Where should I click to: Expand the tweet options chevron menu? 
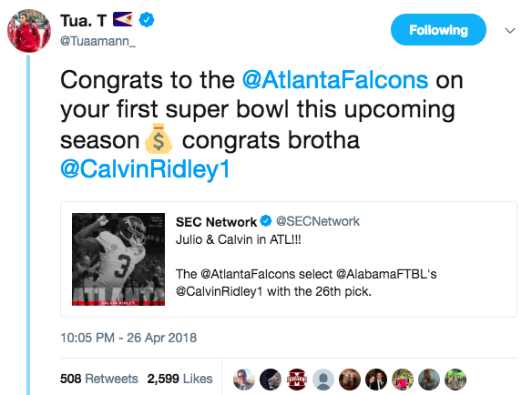point(510,31)
